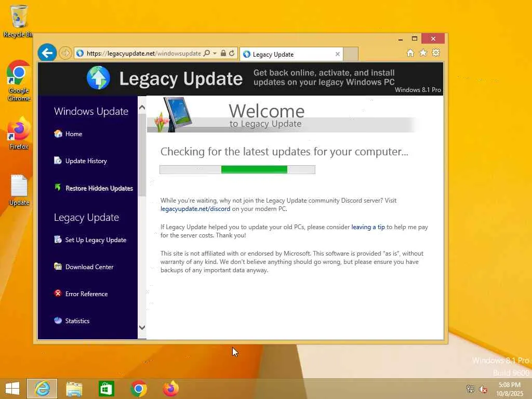The width and height of the screenshot is (532, 399).
Task: Select the Legacy Update browser tab
Action: (291, 54)
